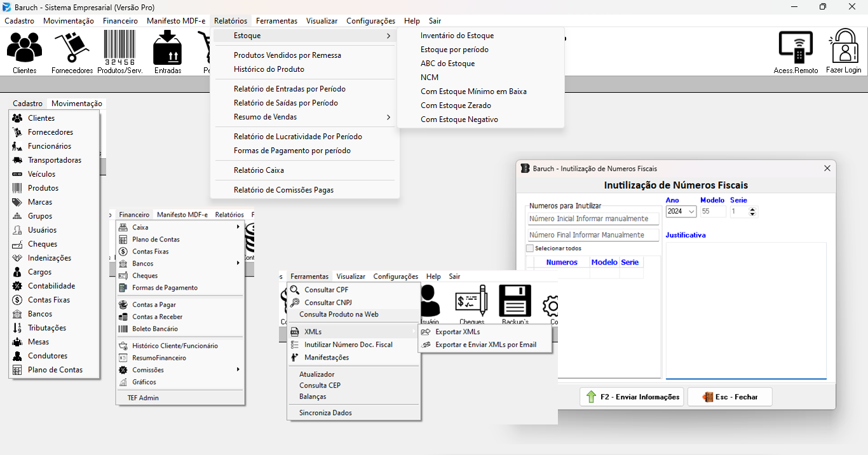Open the Ano year dropdown
868x455 pixels.
(x=681, y=212)
